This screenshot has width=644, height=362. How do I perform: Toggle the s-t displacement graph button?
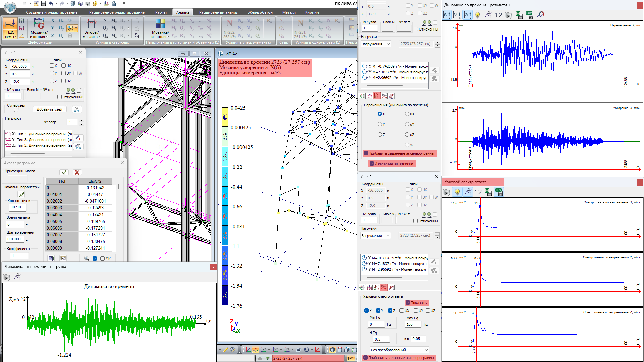447,15
